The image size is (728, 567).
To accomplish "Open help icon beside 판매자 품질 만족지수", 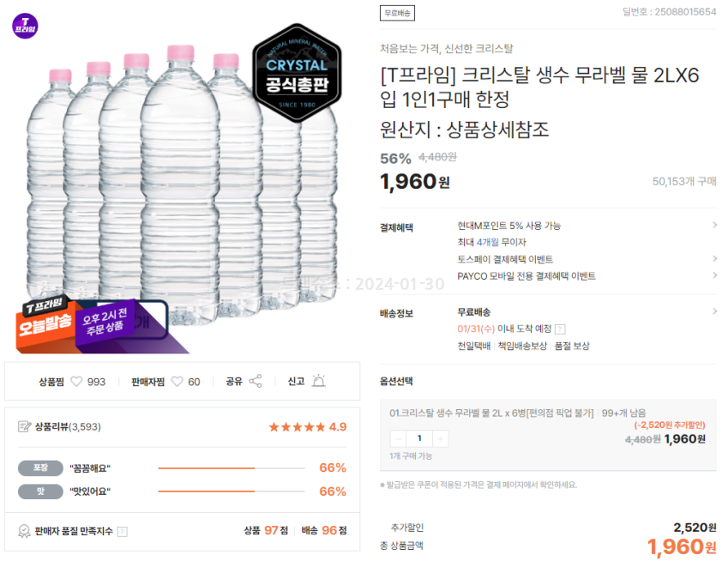I will [122, 531].
